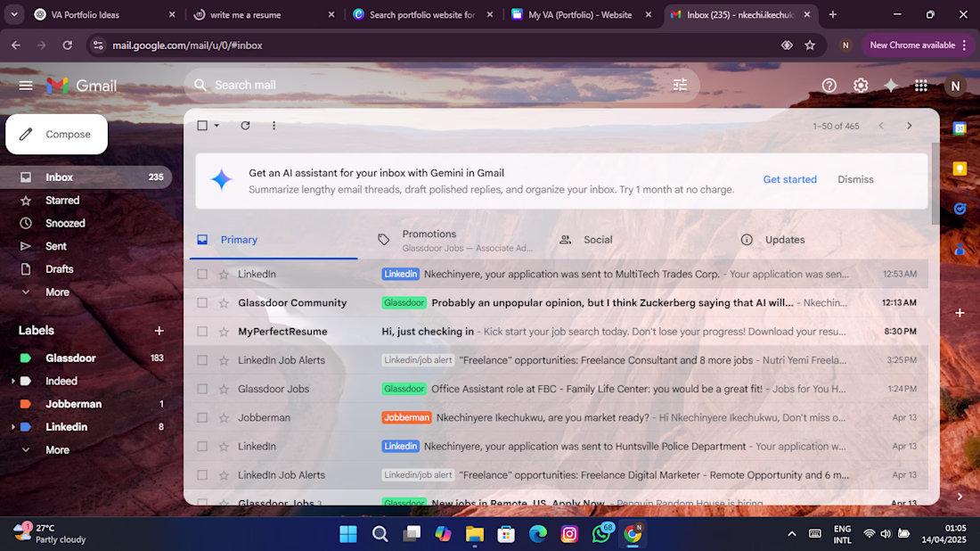Click the browser address bar URL
This screenshot has height=551, width=980.
[187, 45]
